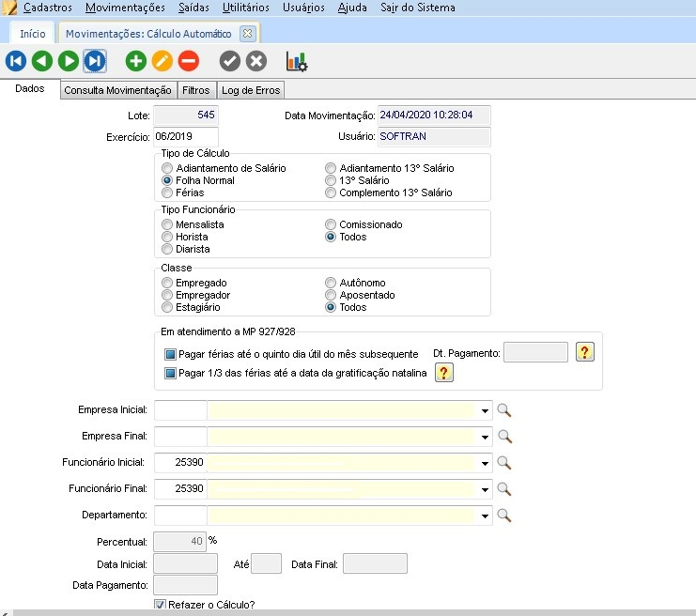Click Sair do Sistema

click(418, 8)
